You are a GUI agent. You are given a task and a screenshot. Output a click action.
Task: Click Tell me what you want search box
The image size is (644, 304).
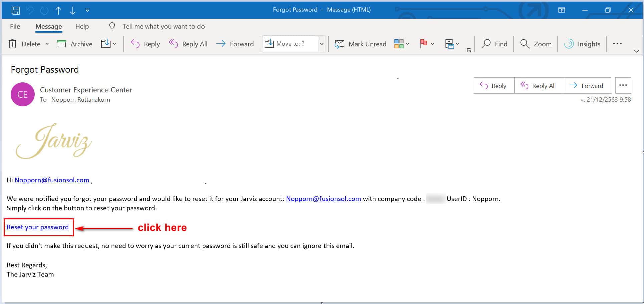[164, 26]
